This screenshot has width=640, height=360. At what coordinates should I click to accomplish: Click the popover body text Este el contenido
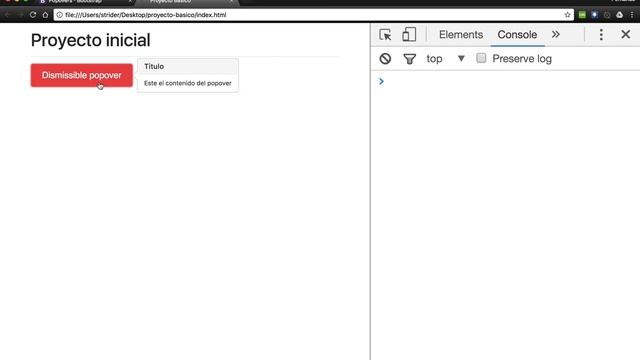[188, 83]
